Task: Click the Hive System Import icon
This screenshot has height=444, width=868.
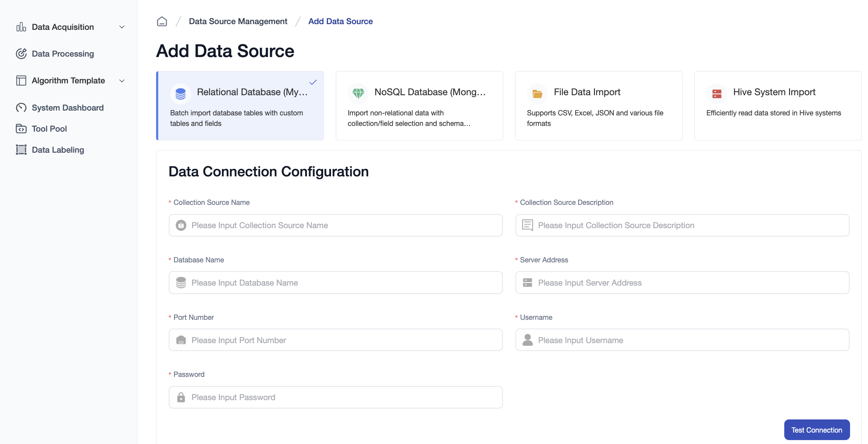Action: pos(717,93)
